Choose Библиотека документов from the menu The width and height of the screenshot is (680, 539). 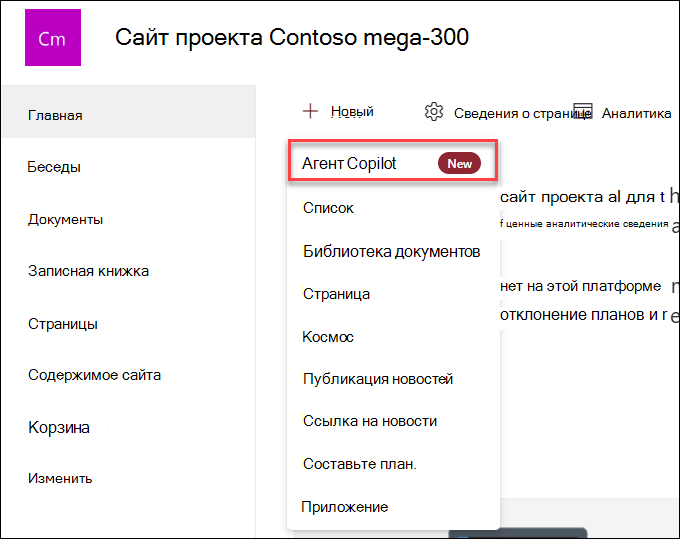coord(392,252)
